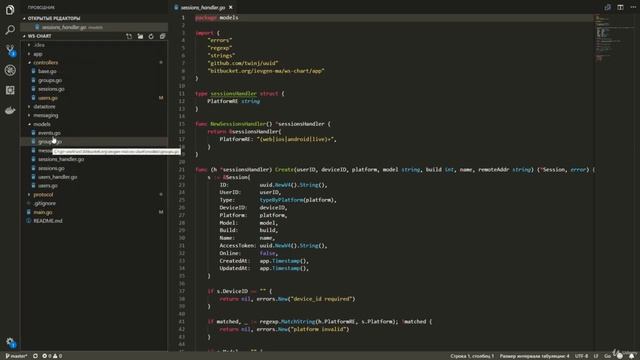The image size is (640, 360).
Task: Open sessions.go under the models folder
Action: (x=51, y=168)
